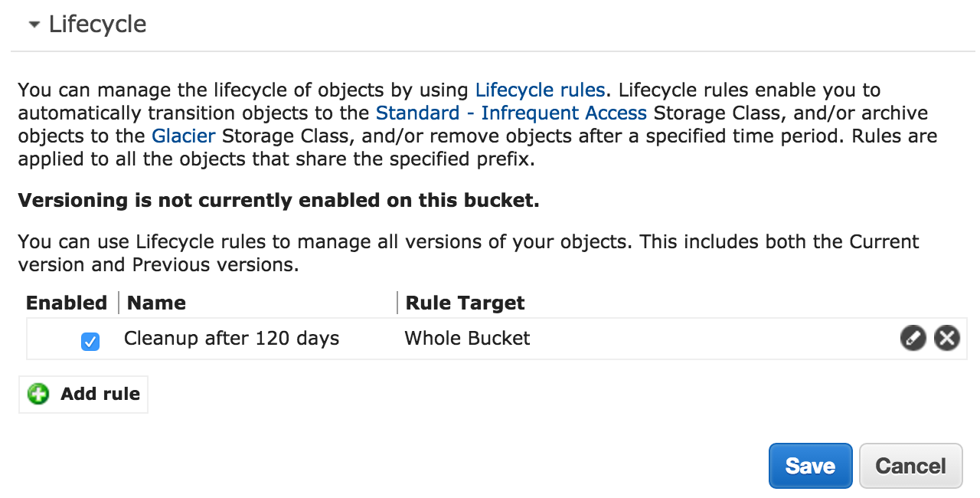Image resolution: width=980 pixels, height=498 pixels.
Task: Click the green plus icon beside Add rule
Action: point(37,394)
